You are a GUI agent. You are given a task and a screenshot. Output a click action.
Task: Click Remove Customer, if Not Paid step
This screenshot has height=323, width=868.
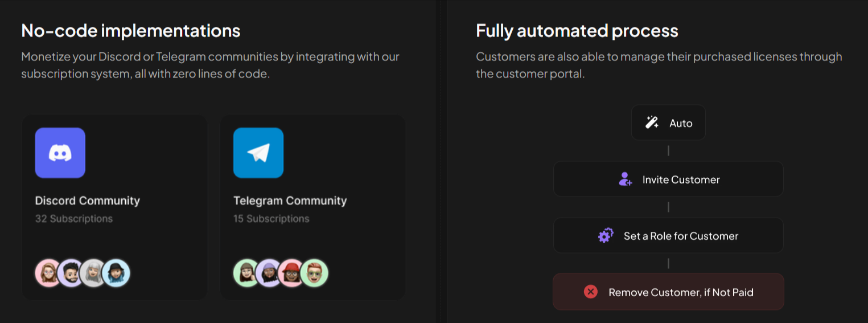click(668, 292)
